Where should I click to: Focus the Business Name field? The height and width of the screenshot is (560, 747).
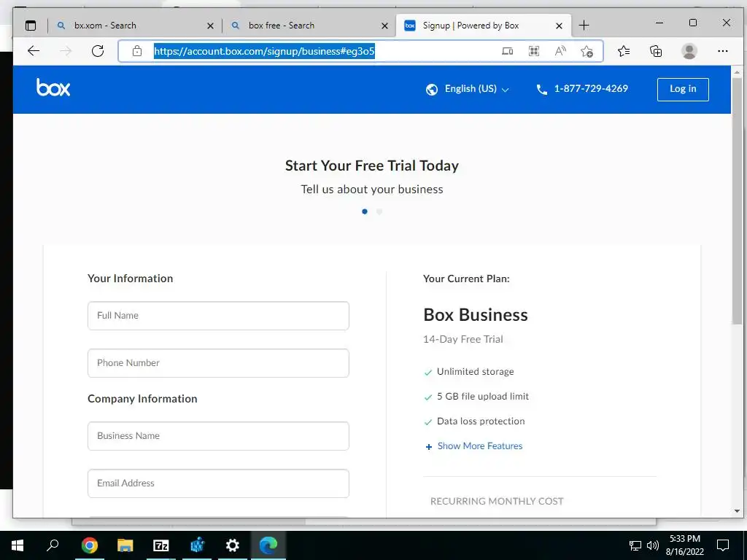click(x=218, y=436)
